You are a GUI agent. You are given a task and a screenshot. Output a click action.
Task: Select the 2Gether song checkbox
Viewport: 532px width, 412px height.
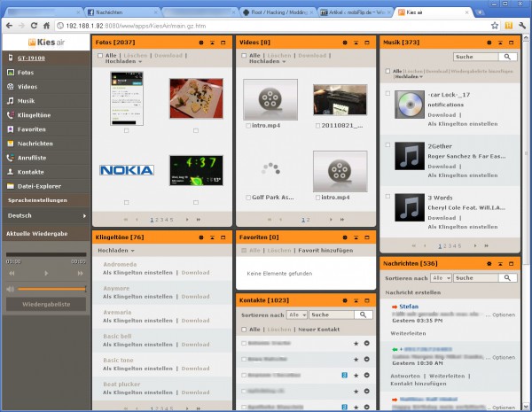coord(387,144)
